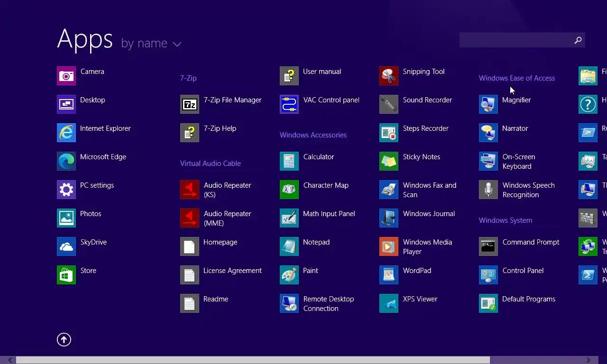Open License Agreement document icon
607x364 pixels.
coord(190,275)
